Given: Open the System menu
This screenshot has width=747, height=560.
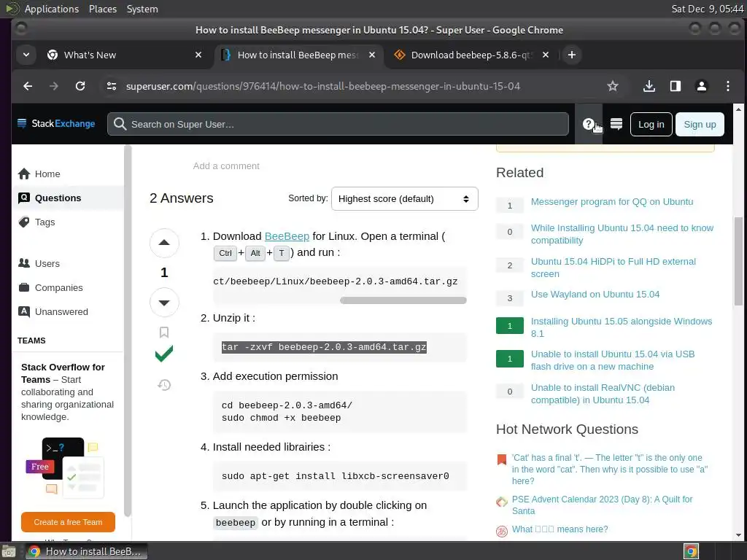Looking at the screenshot, I should [142, 9].
